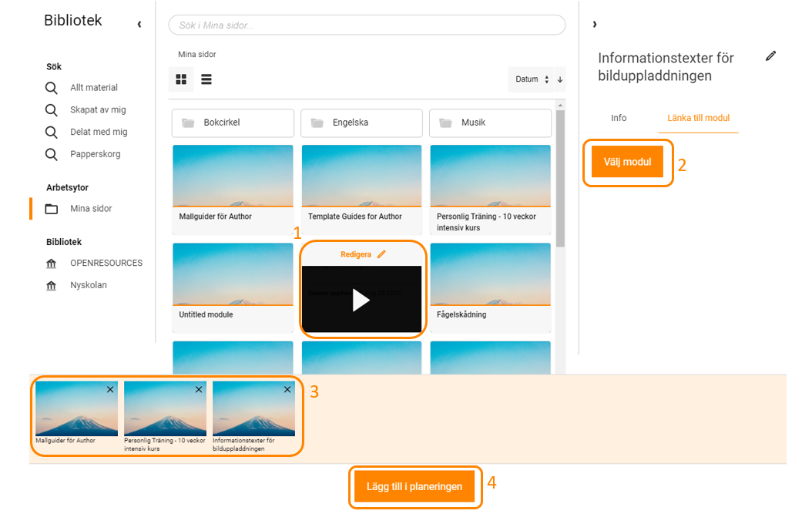The height and width of the screenshot is (524, 812).
Task: Open the Engelska folder
Action: point(361,123)
